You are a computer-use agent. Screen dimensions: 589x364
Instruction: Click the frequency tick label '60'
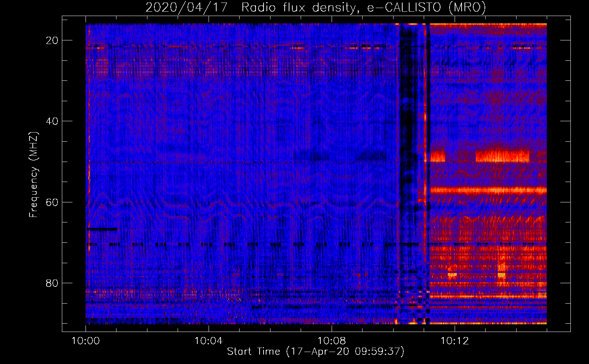tap(52, 202)
